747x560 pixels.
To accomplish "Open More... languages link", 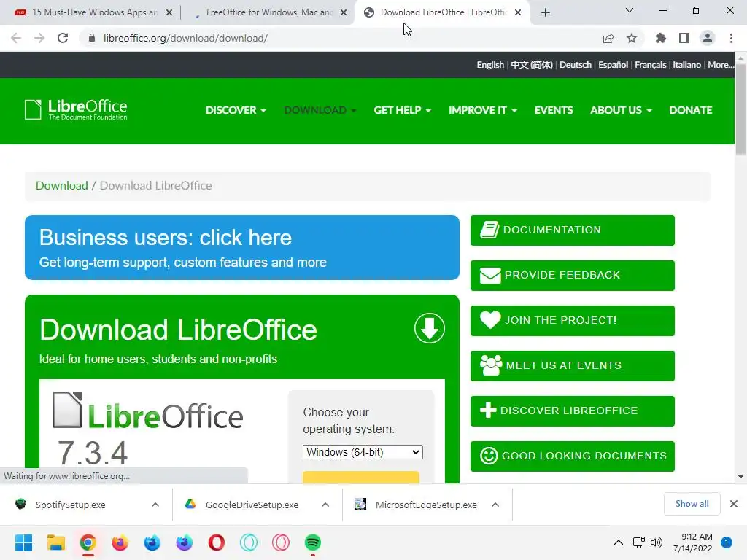I will 720,65.
